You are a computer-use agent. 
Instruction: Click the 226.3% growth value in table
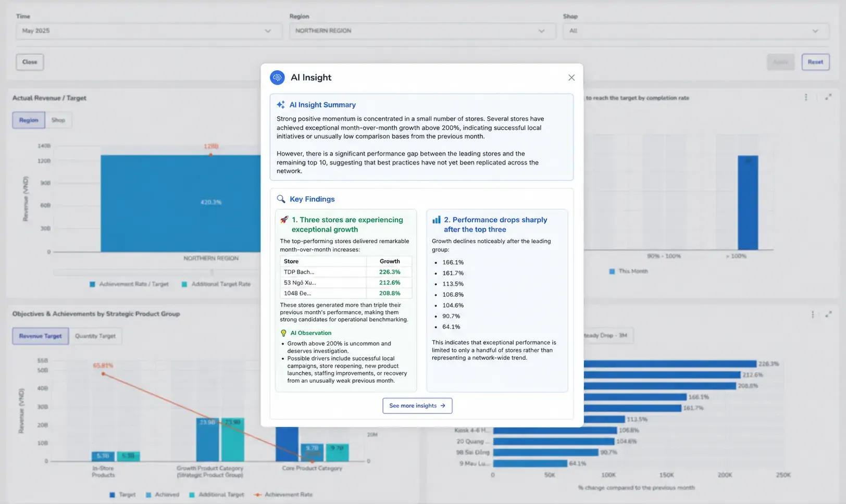[390, 272]
